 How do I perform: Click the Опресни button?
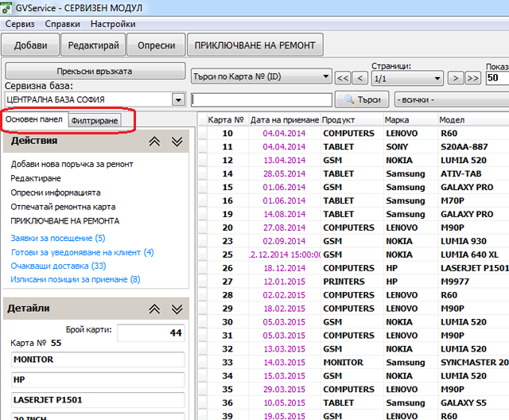click(x=156, y=45)
